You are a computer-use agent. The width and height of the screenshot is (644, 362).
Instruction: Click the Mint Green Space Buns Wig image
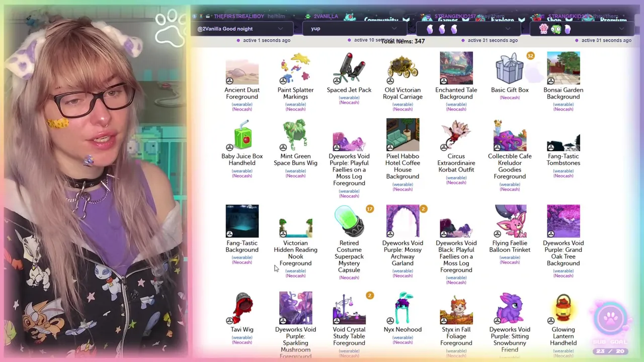click(295, 134)
